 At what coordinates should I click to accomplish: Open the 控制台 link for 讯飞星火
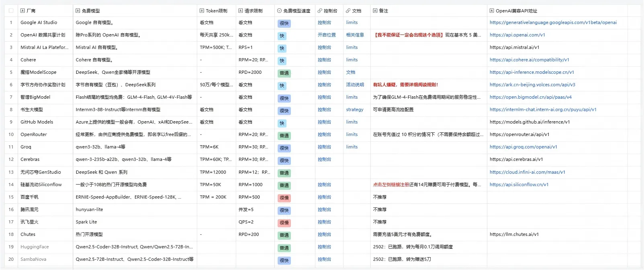click(x=324, y=222)
